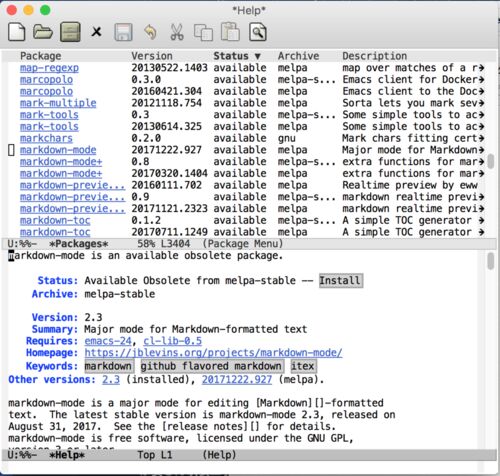Click the Copy toolbar icon

[203, 32]
